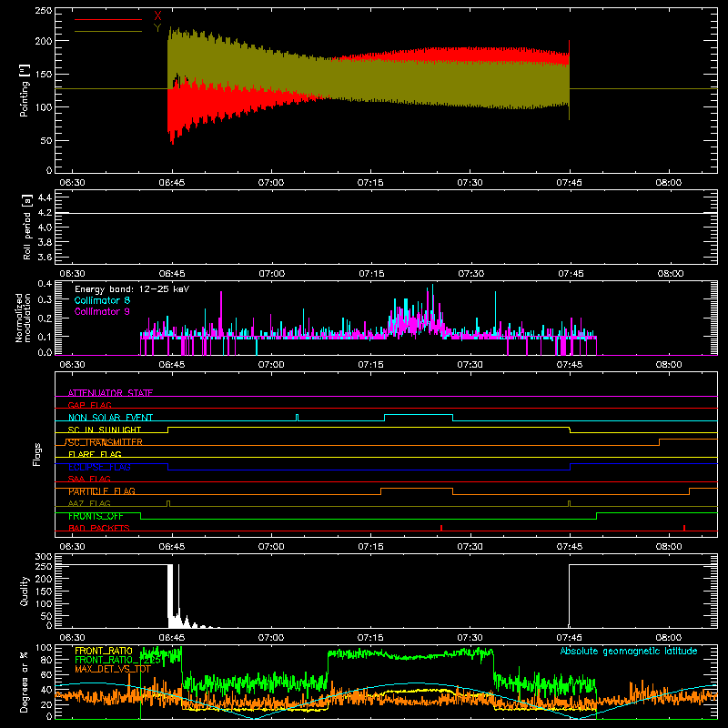The width and height of the screenshot is (728, 728).
Task: Click the '4.4' tick on Roll period axis
Action: [x=44, y=197]
